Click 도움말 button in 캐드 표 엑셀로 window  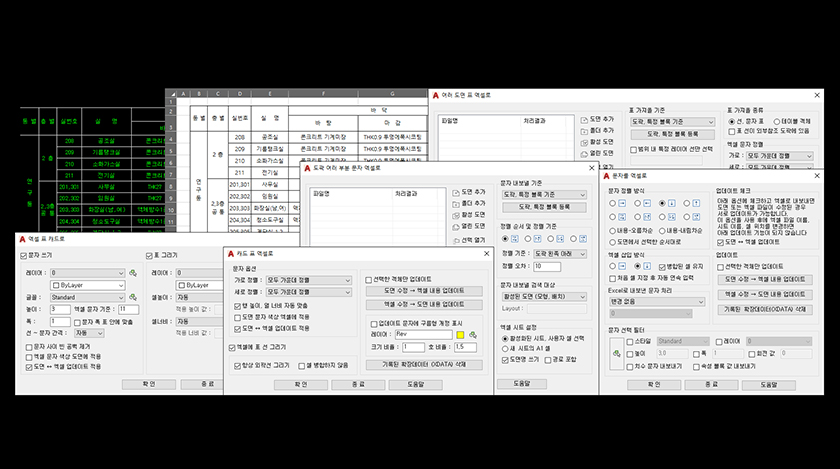coord(416,384)
